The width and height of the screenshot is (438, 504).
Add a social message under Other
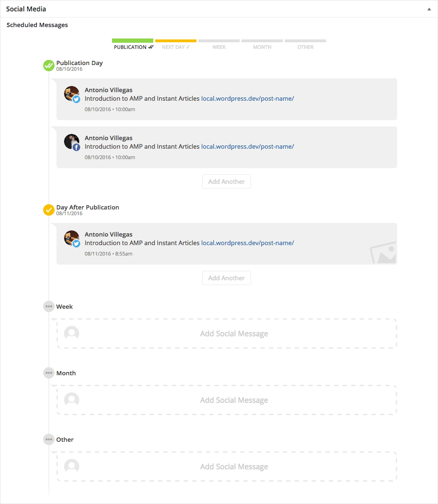point(234,466)
